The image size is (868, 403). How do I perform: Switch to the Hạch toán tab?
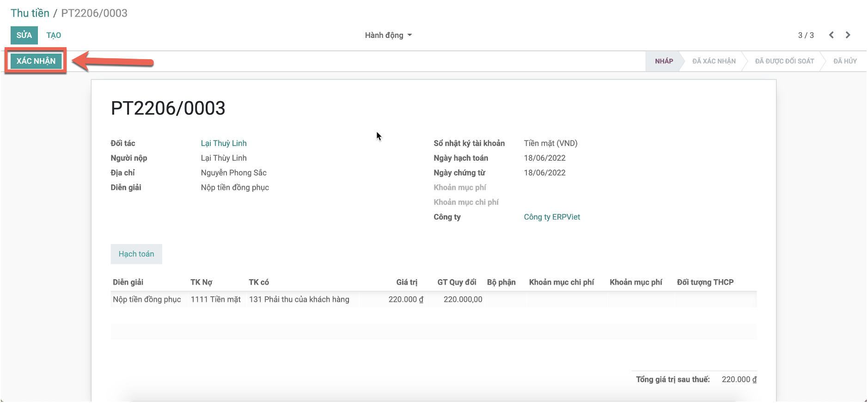(136, 254)
